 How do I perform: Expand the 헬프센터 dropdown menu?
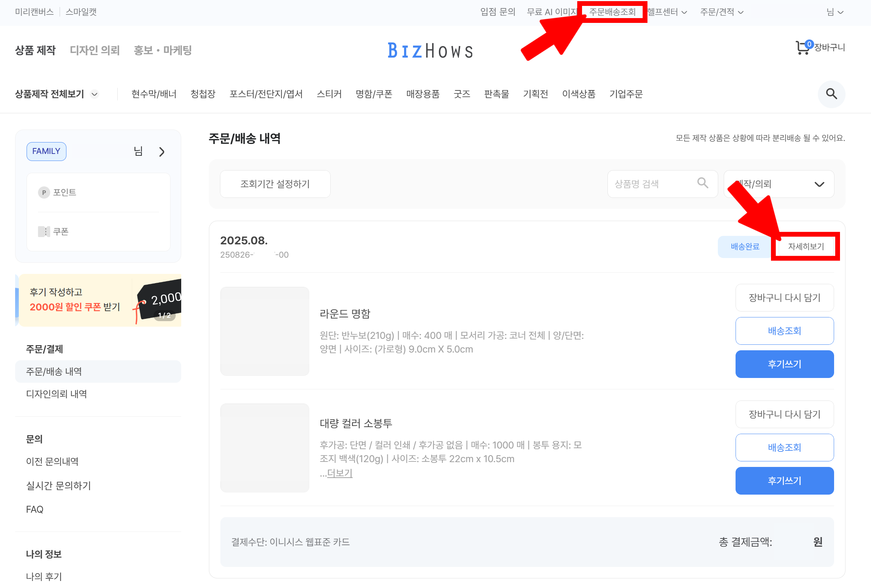[x=667, y=12]
